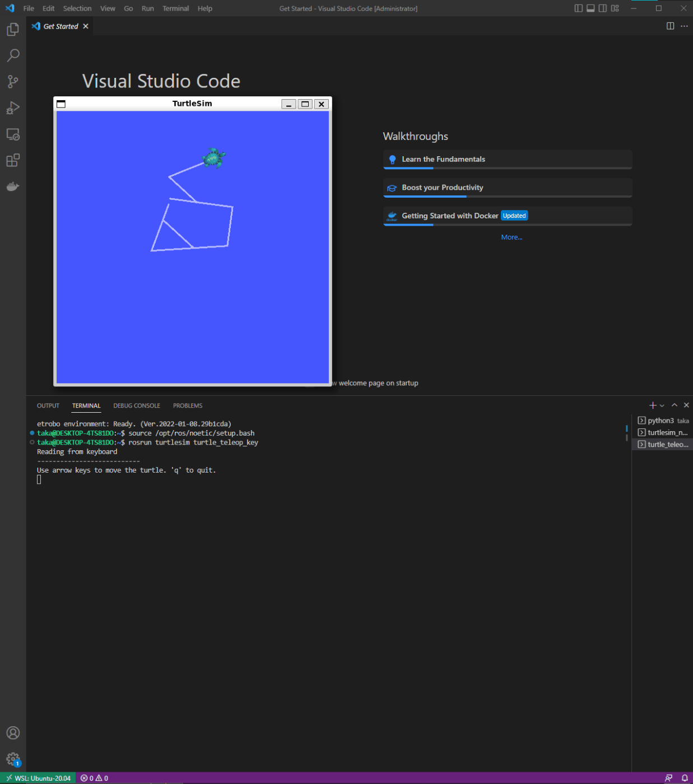
Task: Open the View menu
Action: click(108, 8)
